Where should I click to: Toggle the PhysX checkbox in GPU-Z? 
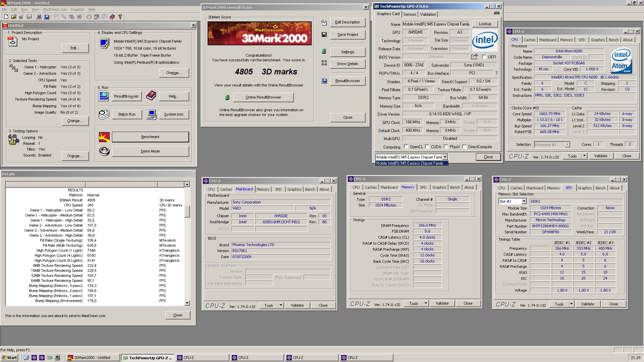tap(446, 146)
